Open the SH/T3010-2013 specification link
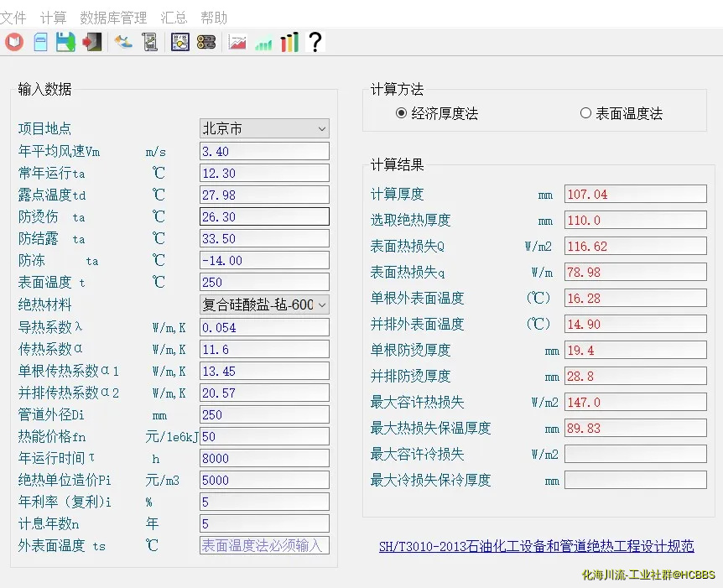The image size is (723, 588). 536,547
